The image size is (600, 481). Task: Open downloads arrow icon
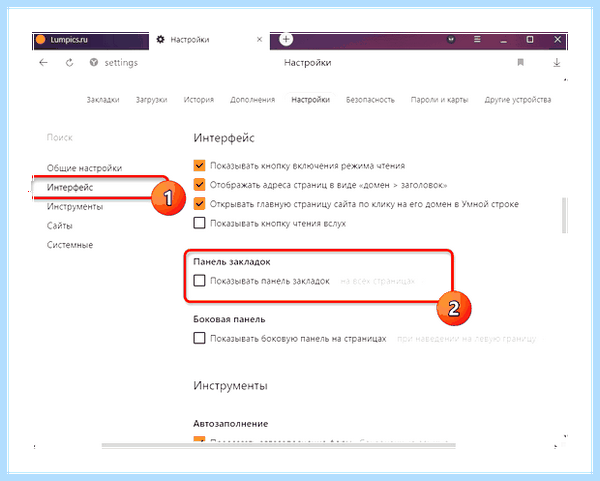(557, 62)
